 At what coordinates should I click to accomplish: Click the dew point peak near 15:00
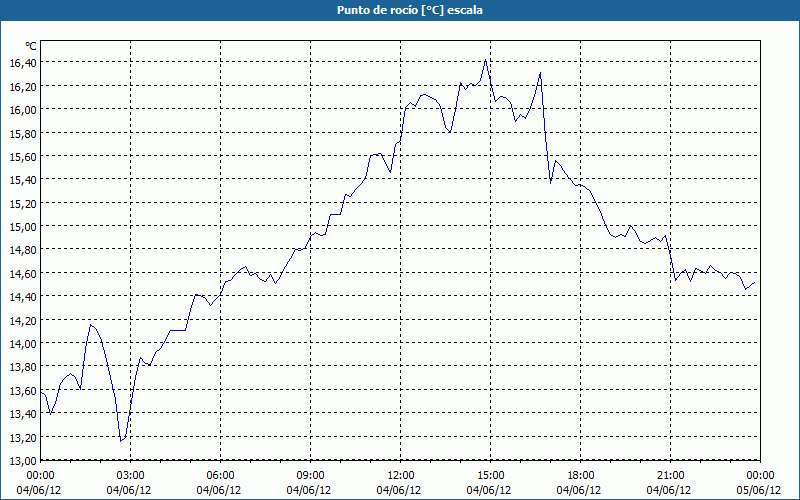485,60
